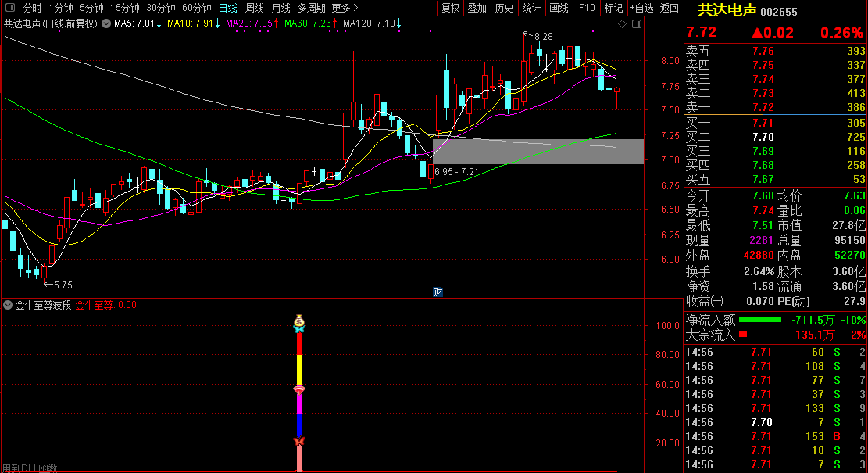Switch to the 周线 weekly period tab

click(x=255, y=8)
